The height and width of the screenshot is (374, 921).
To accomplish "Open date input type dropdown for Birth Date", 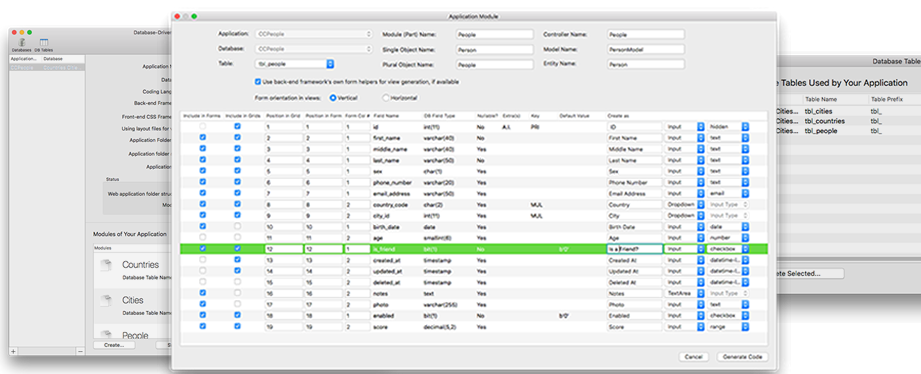I will pyautogui.click(x=728, y=227).
